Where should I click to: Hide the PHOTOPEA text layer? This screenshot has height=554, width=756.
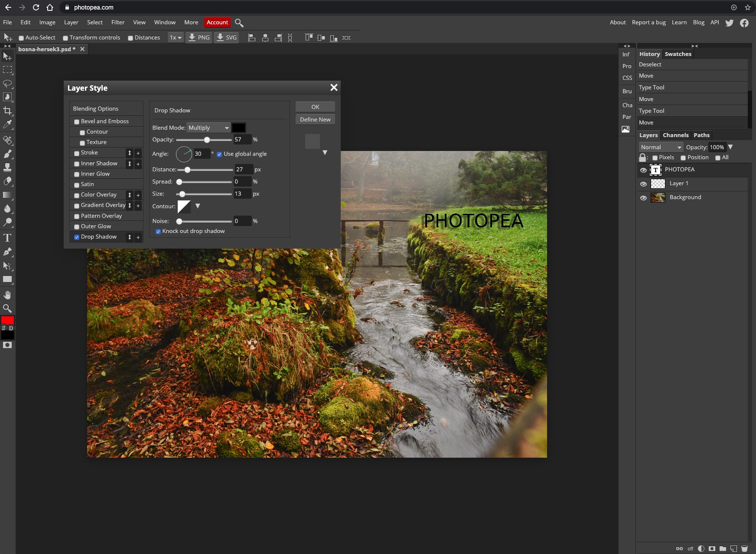[x=643, y=170]
